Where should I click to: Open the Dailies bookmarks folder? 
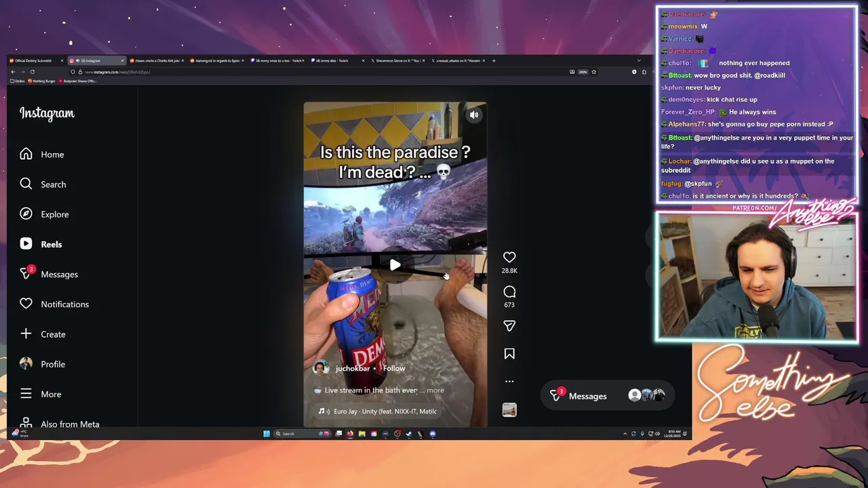coord(18,81)
